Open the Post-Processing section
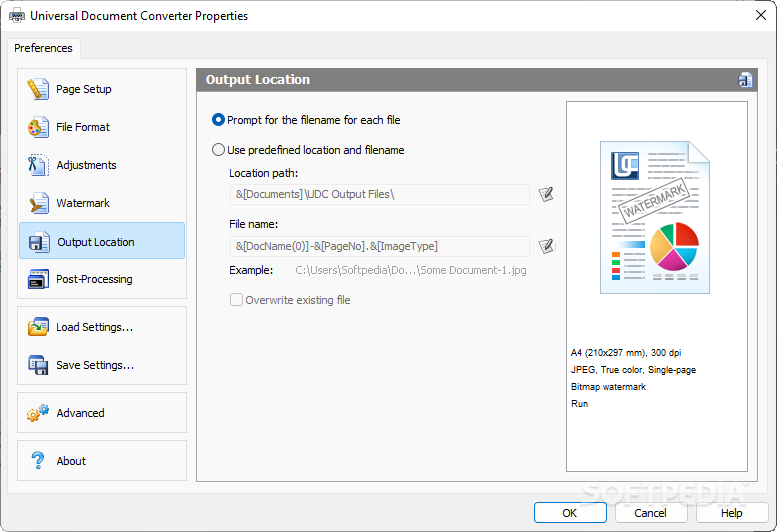777x532 pixels. [x=102, y=279]
